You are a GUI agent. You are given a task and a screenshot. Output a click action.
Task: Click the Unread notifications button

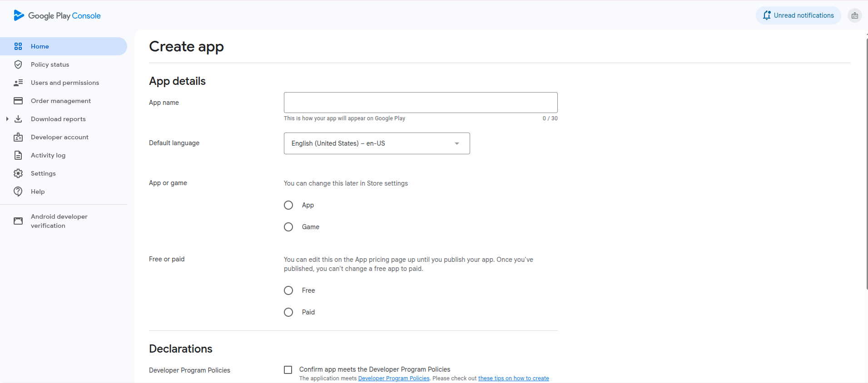point(798,15)
